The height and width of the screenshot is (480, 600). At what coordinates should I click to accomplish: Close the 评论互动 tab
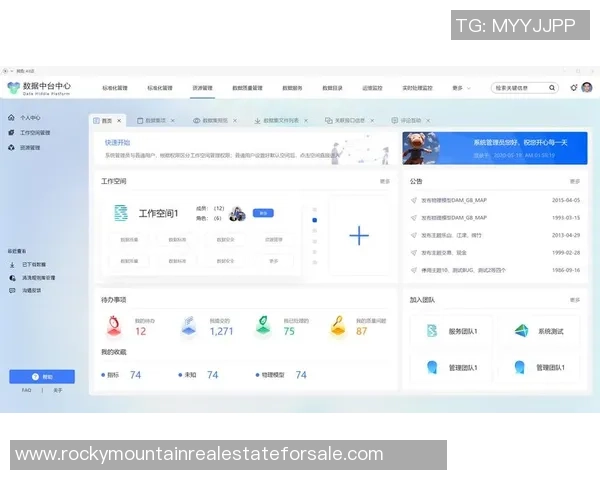coord(428,121)
